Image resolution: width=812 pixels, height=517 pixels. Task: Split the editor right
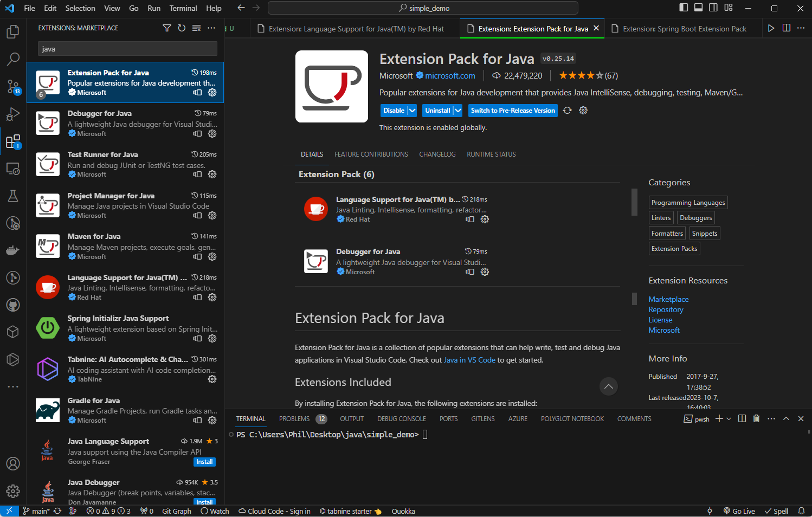(786, 28)
